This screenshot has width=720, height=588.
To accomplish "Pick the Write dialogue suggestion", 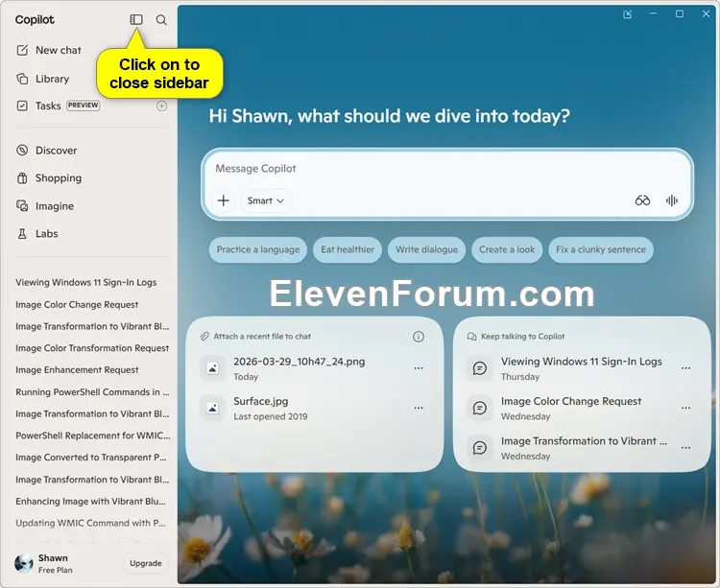I will (426, 249).
